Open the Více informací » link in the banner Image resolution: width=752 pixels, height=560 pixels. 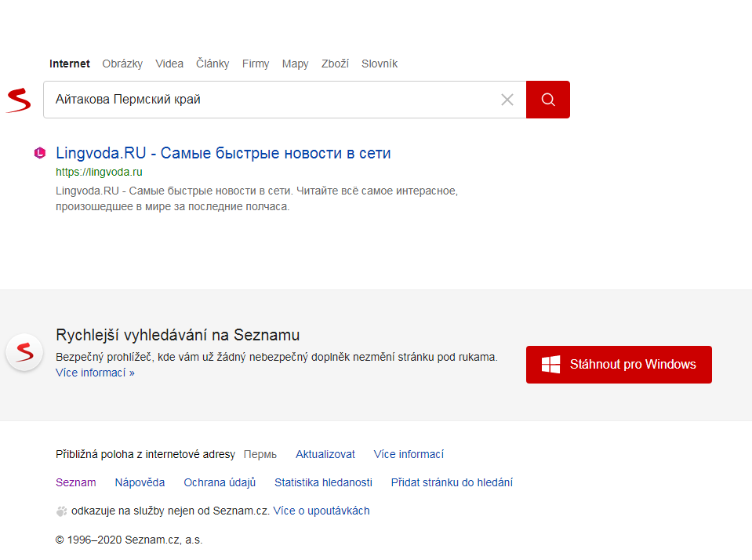pyautogui.click(x=95, y=373)
